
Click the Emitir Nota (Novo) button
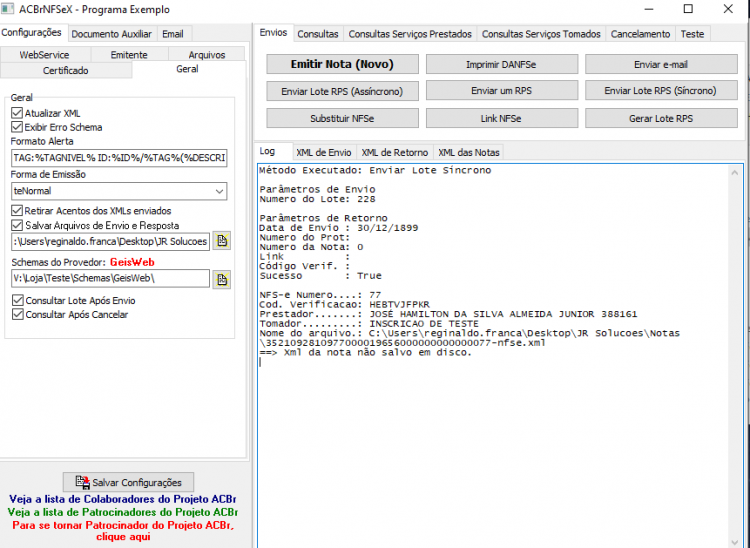342,64
